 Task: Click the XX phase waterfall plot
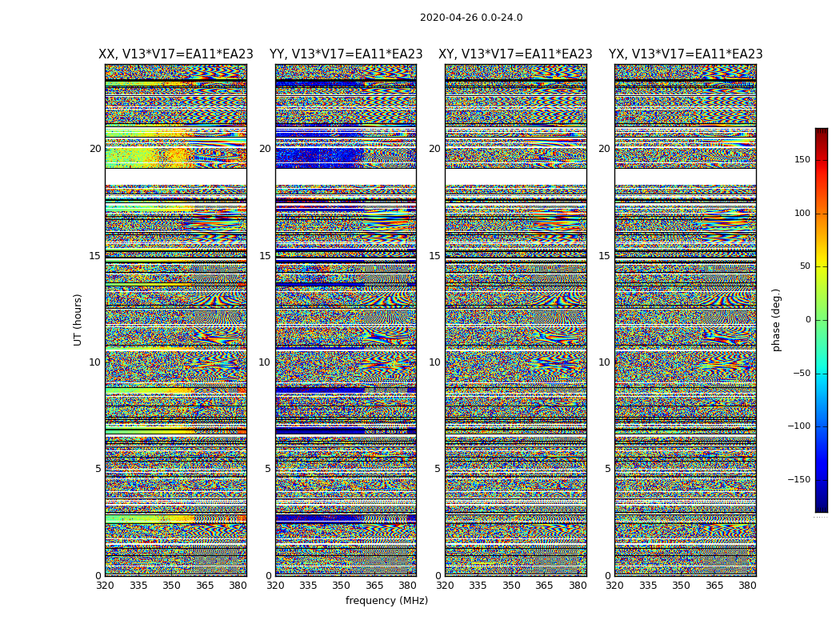(x=176, y=320)
